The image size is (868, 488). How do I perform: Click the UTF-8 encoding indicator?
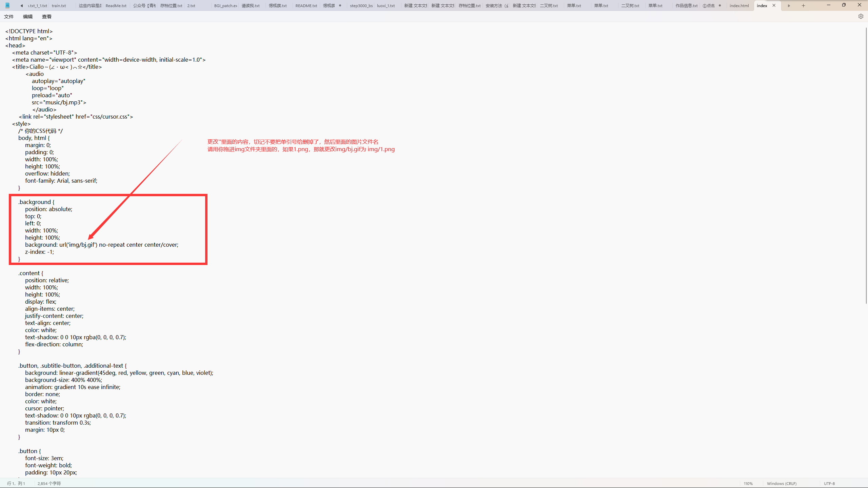(x=829, y=484)
